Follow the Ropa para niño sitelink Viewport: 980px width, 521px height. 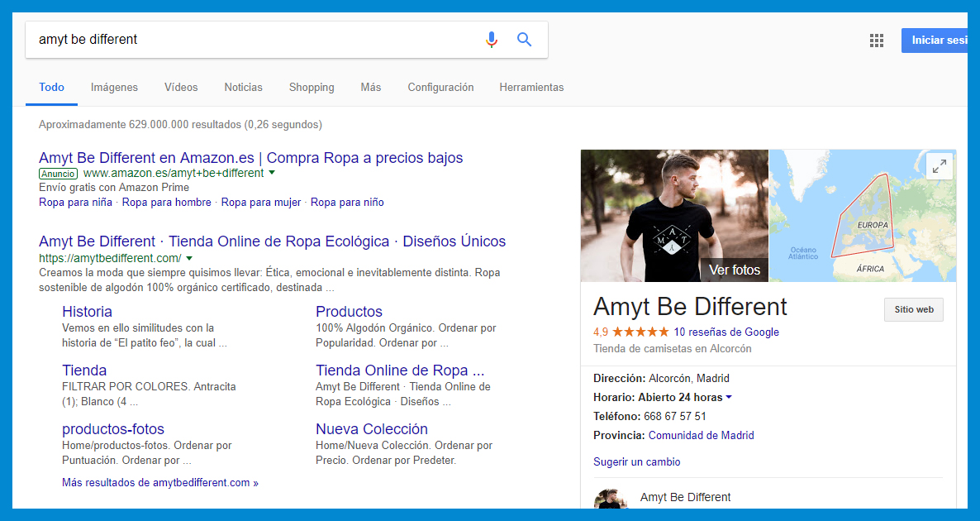[347, 202]
